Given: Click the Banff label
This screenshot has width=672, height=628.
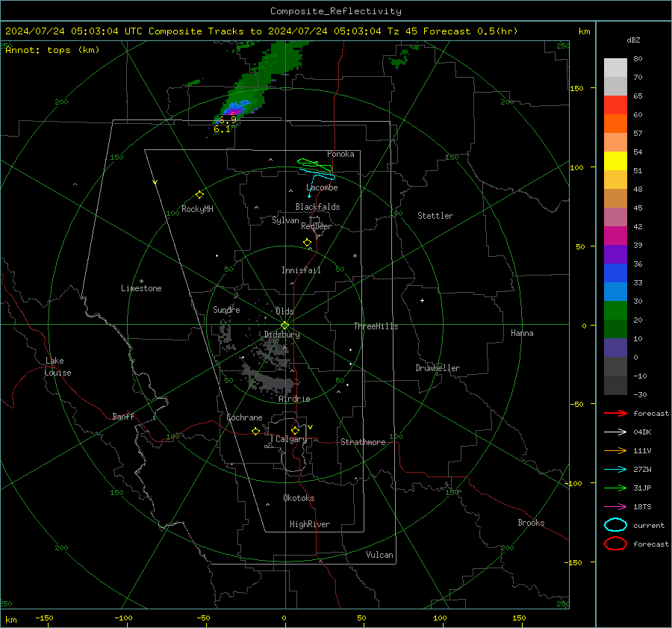Looking at the screenshot, I should click(x=123, y=416).
